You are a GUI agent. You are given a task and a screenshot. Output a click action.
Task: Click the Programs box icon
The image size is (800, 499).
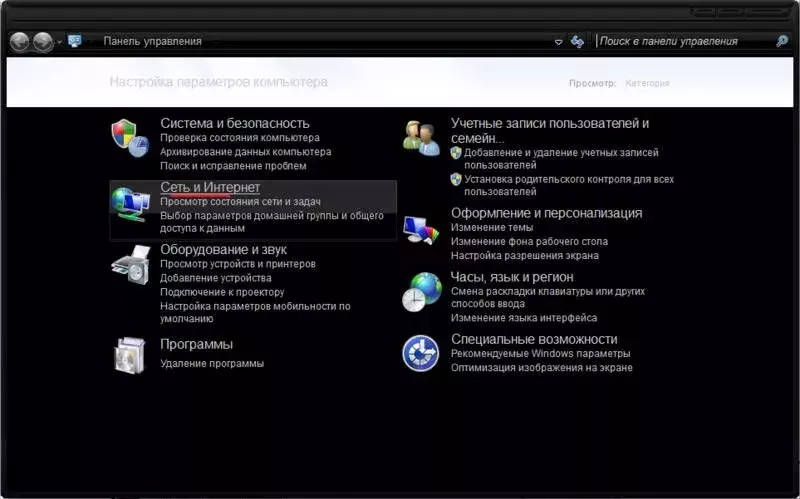130,355
